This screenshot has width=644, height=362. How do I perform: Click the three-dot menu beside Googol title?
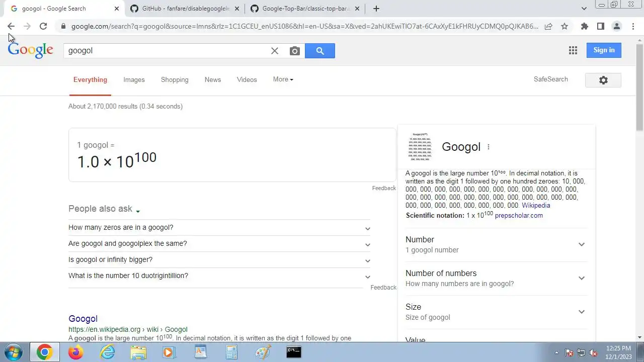coord(488,147)
